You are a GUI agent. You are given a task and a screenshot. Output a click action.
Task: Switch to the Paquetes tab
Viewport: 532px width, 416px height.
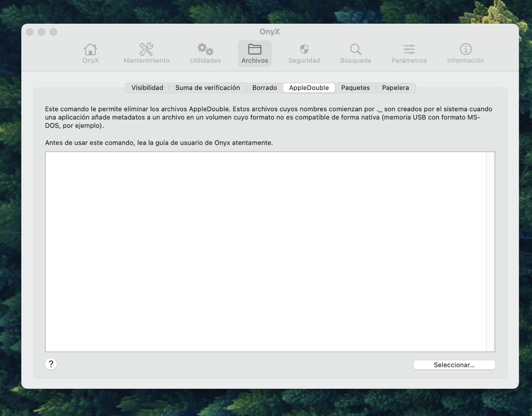click(355, 88)
